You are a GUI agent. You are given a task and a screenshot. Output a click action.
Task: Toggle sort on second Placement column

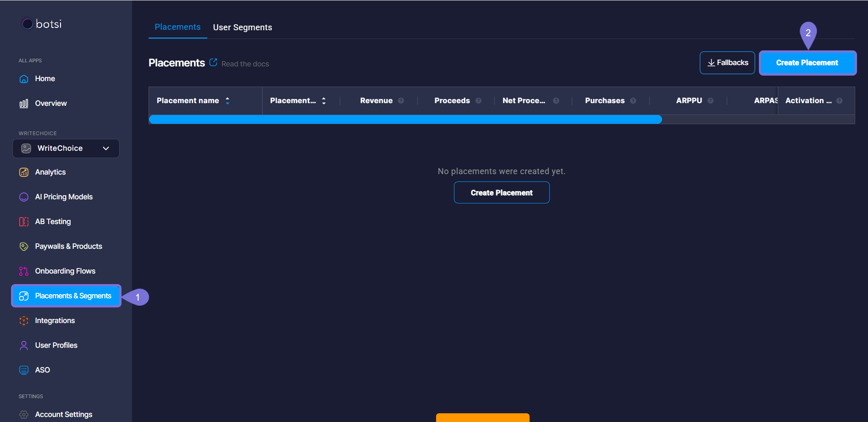[x=324, y=101]
